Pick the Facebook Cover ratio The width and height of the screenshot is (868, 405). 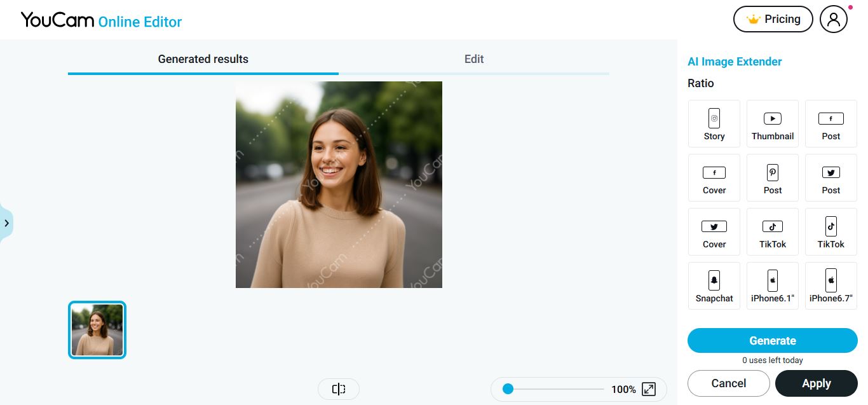[714, 177]
